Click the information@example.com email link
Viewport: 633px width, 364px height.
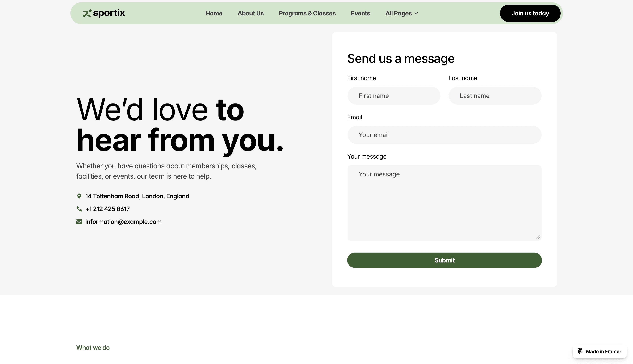(123, 222)
